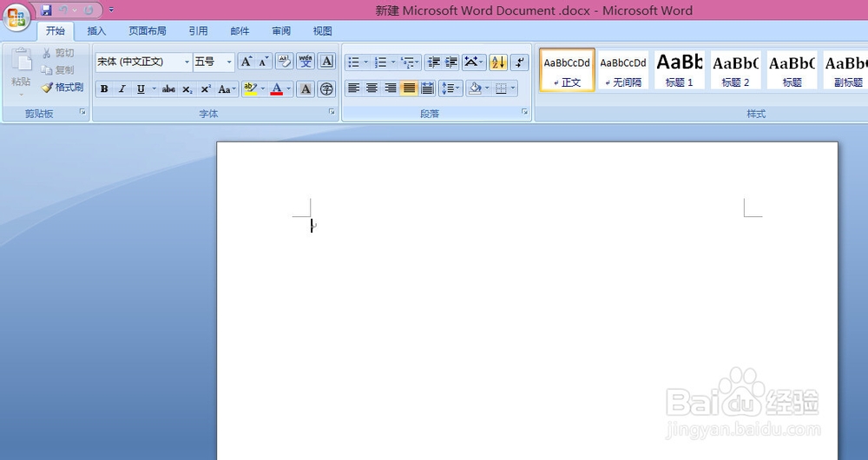
Task: Switch to the 页面布局 tab
Action: pos(148,31)
